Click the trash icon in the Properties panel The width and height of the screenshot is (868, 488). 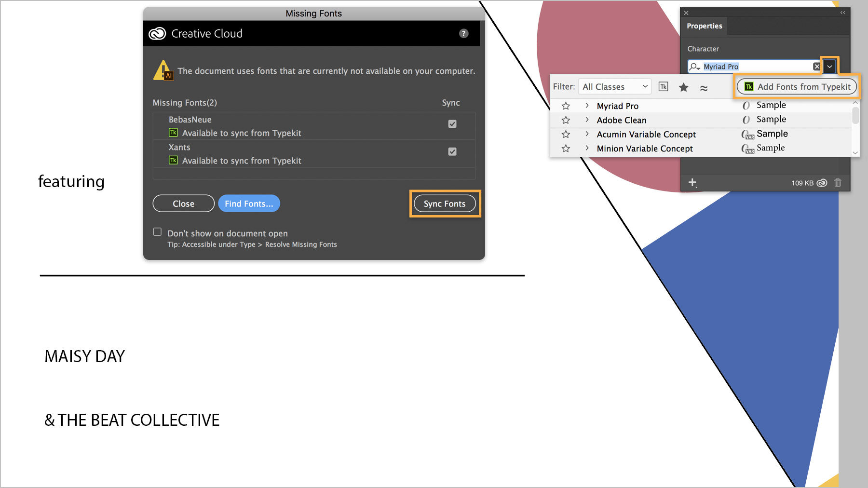point(838,183)
